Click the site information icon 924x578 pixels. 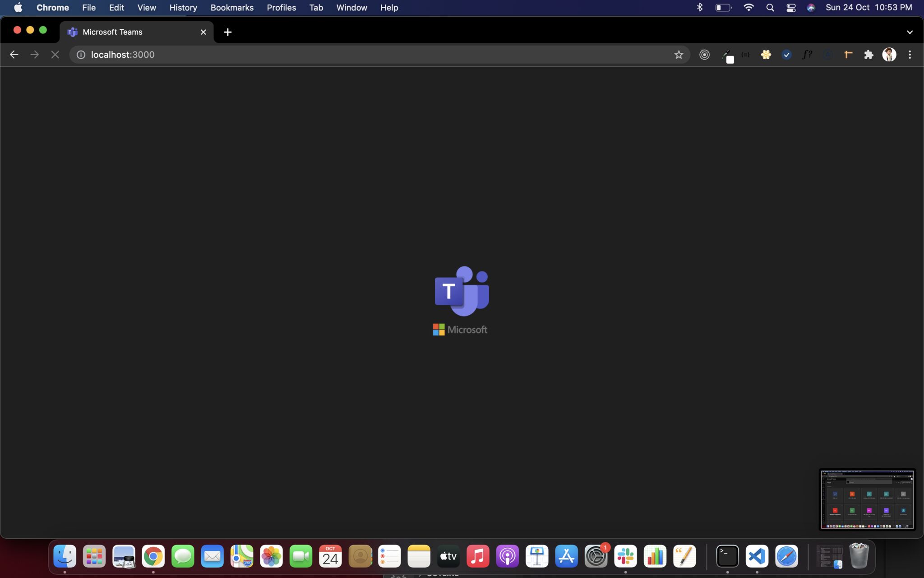click(x=81, y=55)
